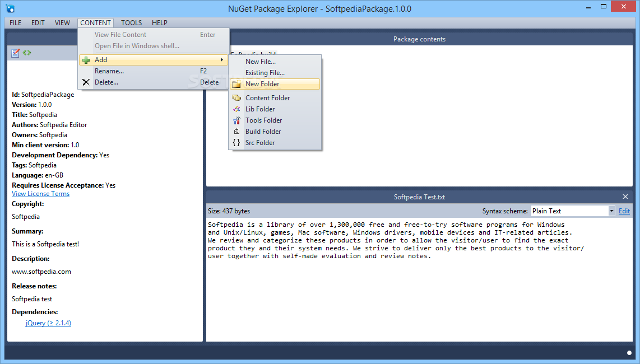The height and width of the screenshot is (364, 640).
Task: Choose Lib Folder option
Action: [275, 109]
